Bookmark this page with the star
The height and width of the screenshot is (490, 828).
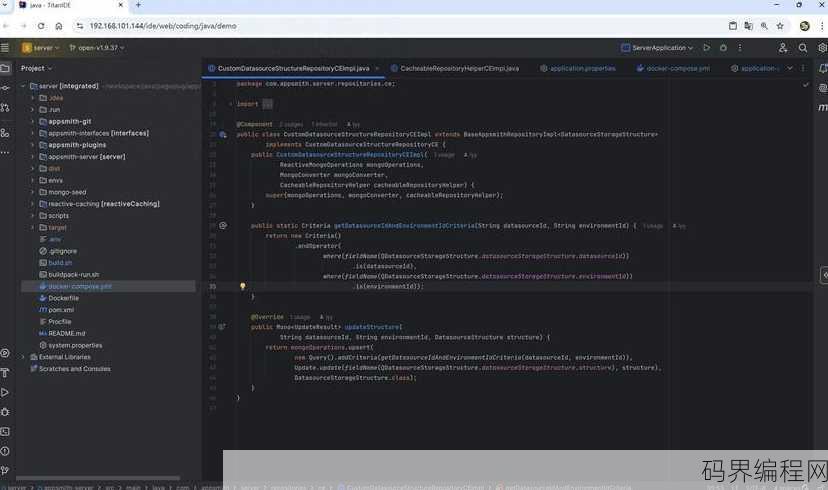tap(780, 26)
